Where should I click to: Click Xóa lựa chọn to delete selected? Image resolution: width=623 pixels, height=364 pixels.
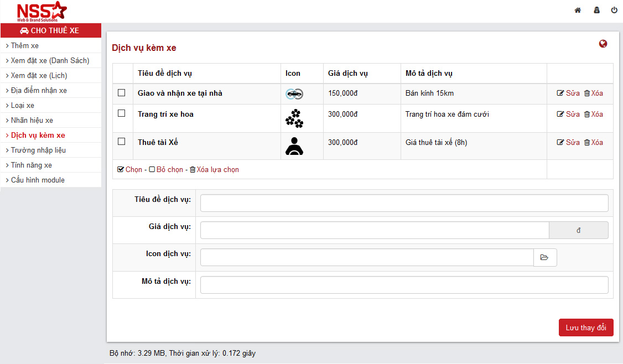click(x=215, y=169)
